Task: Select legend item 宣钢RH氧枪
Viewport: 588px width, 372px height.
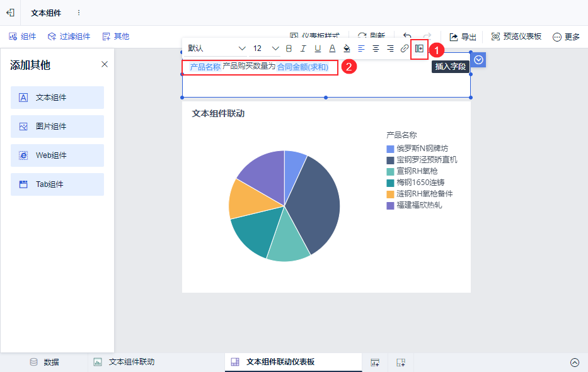Action: point(412,171)
